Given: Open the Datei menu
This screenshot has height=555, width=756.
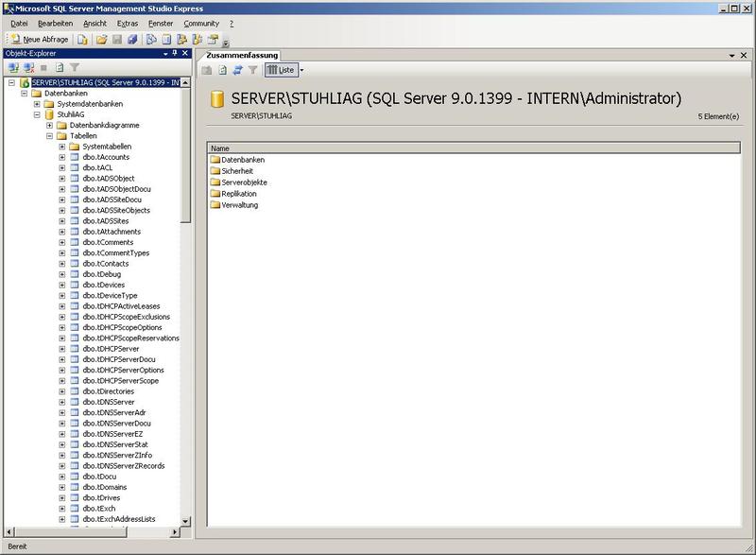Looking at the screenshot, I should 19,24.
